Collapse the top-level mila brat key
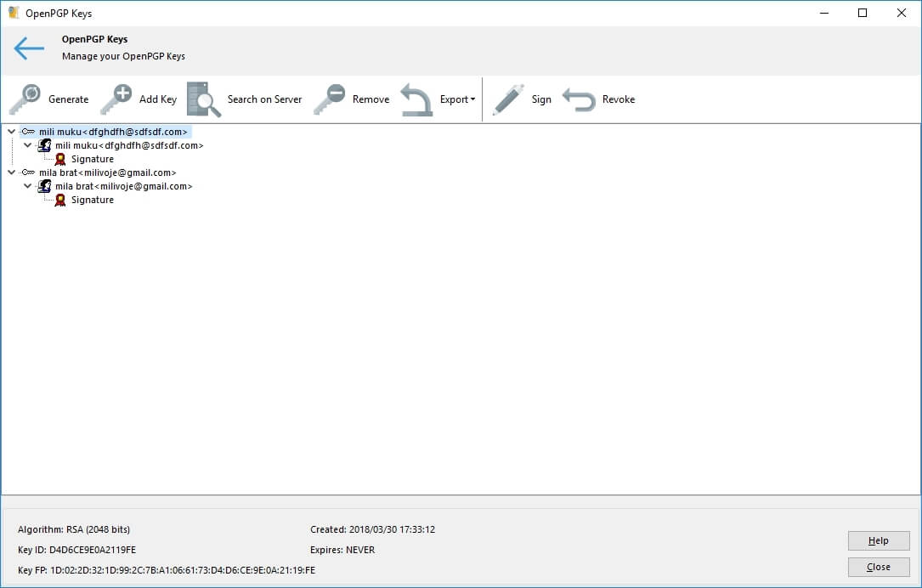922x588 pixels. (x=11, y=172)
